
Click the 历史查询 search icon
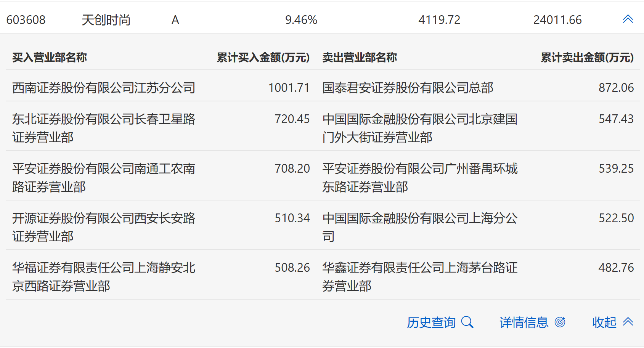(x=467, y=322)
